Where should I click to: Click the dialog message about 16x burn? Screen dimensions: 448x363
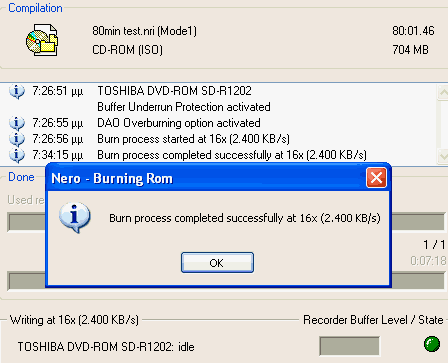click(245, 218)
